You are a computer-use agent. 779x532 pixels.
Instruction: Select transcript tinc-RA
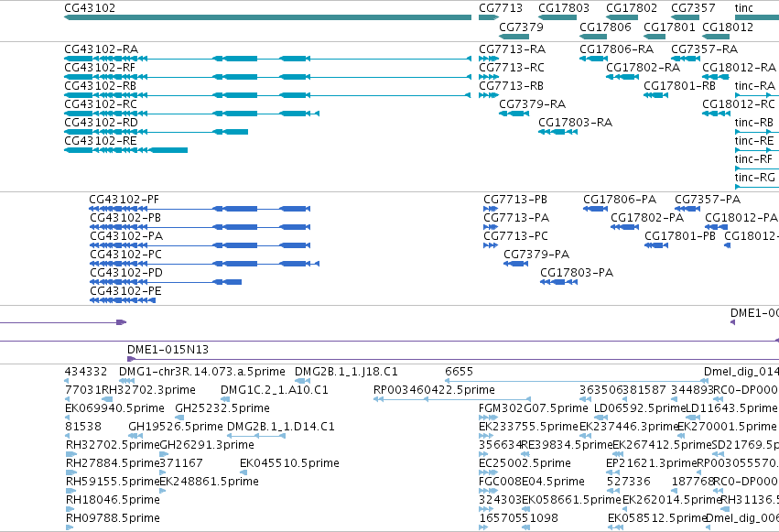click(x=757, y=95)
